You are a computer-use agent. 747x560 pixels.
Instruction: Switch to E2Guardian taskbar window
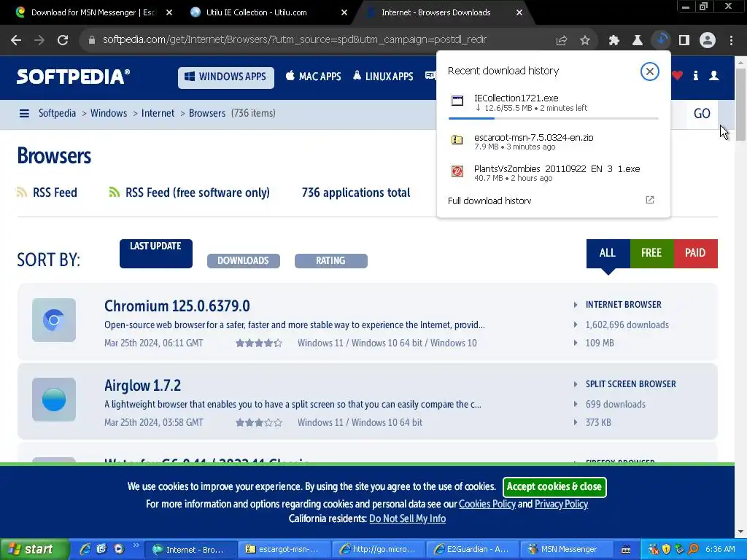click(x=471, y=550)
